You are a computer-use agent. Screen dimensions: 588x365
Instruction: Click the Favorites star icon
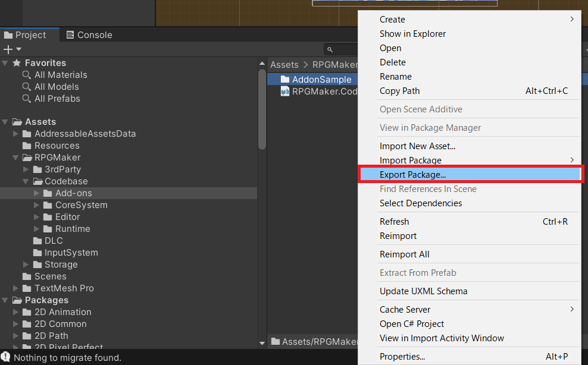(17, 63)
